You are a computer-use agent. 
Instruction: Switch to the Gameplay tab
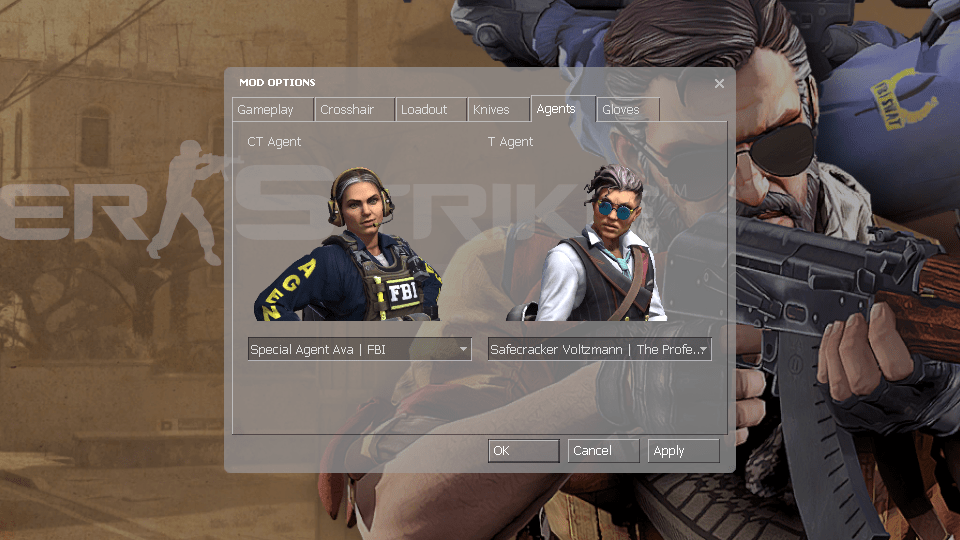(266, 110)
